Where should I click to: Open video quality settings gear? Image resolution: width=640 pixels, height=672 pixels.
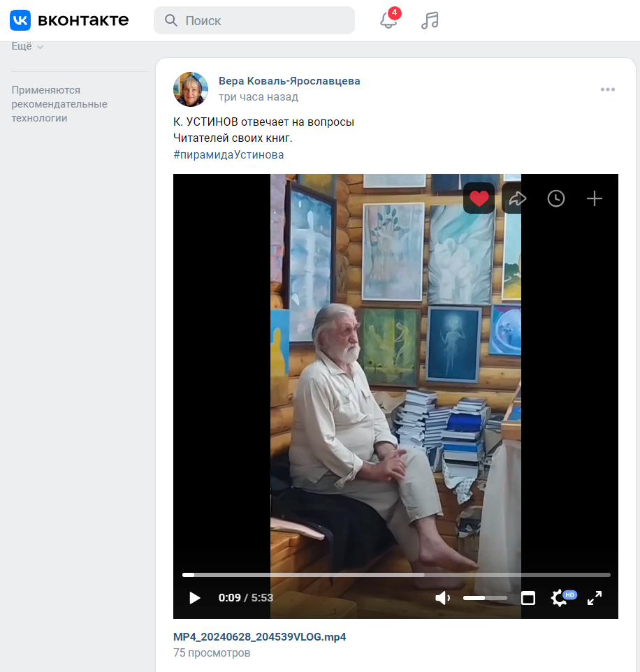[559, 598]
